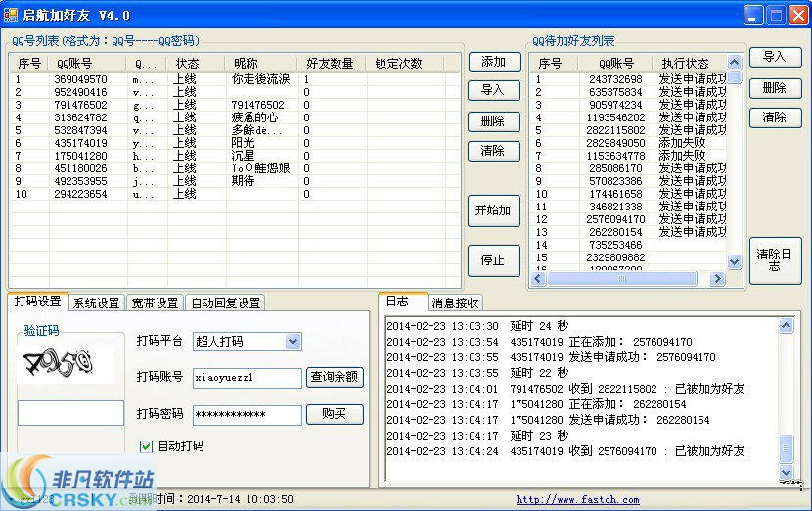Viewport: 812px width, 511px height.
Task: Select the 日志 tab
Action: (402, 302)
